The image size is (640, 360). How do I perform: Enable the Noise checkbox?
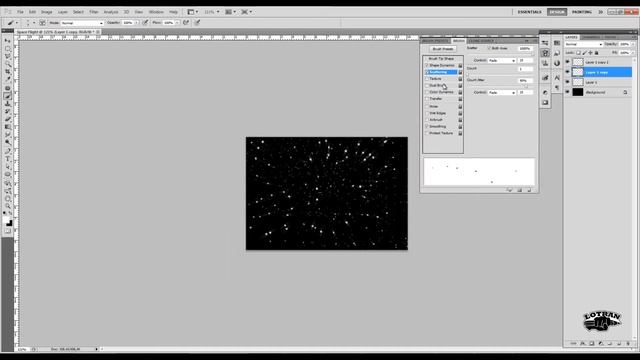pos(427,107)
